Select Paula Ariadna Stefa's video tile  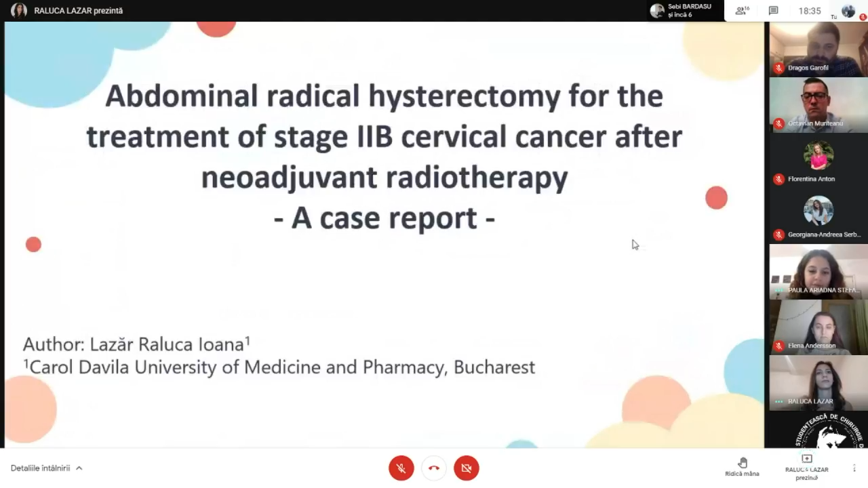[818, 271]
